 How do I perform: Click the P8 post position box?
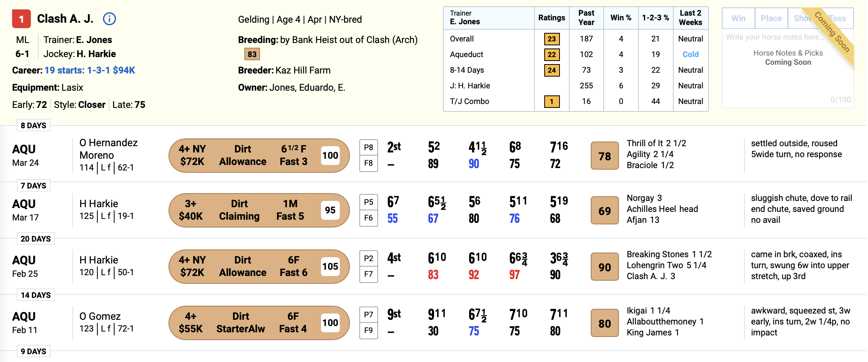click(x=368, y=147)
